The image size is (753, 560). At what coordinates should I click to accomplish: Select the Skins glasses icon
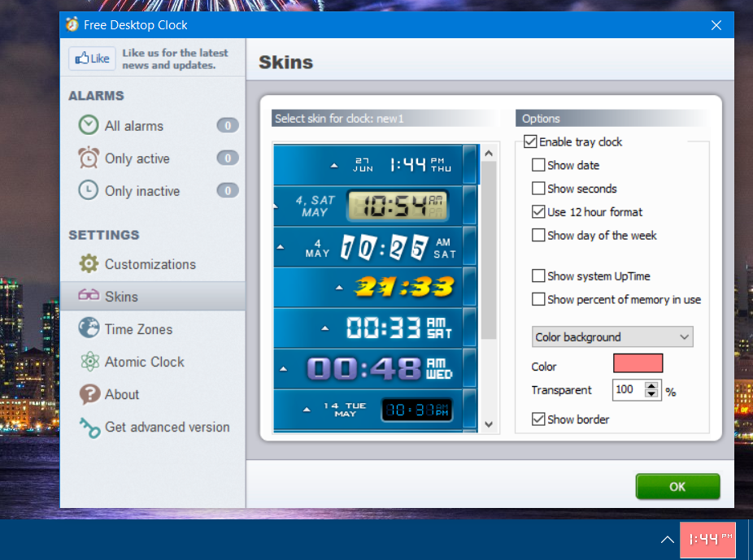[x=88, y=296]
